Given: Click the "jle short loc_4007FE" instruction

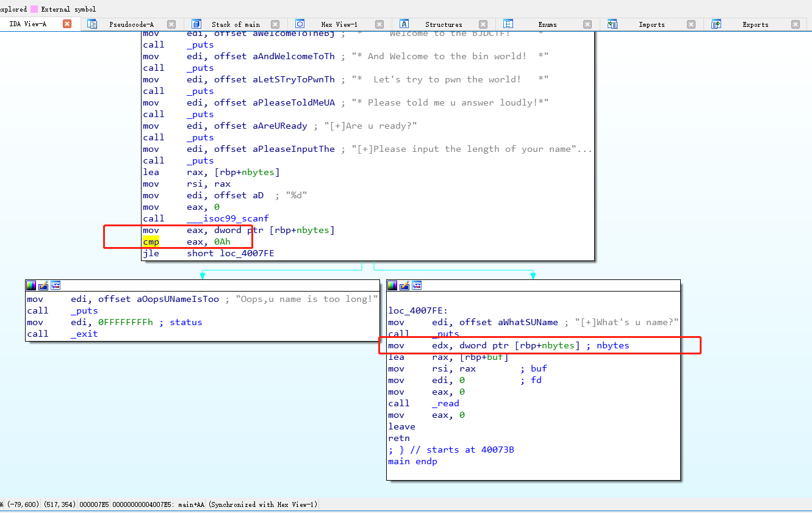Looking at the screenshot, I should pyautogui.click(x=208, y=253).
